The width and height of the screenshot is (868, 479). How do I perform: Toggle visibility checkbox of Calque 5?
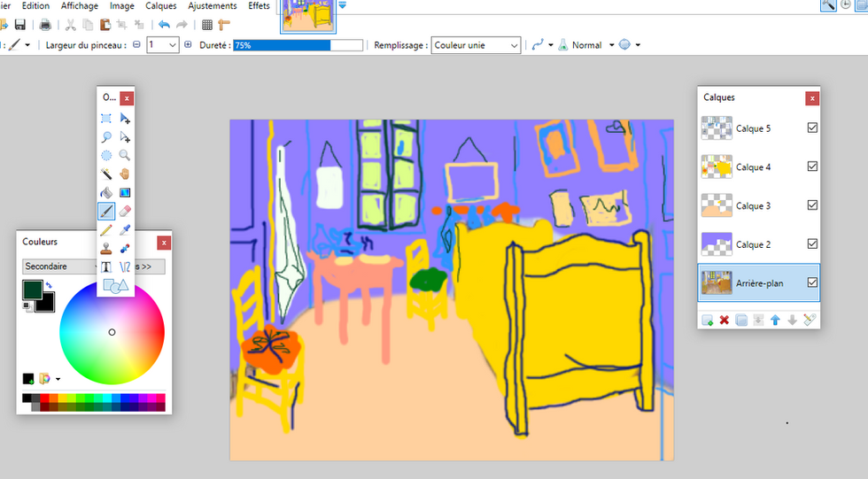[812, 127]
